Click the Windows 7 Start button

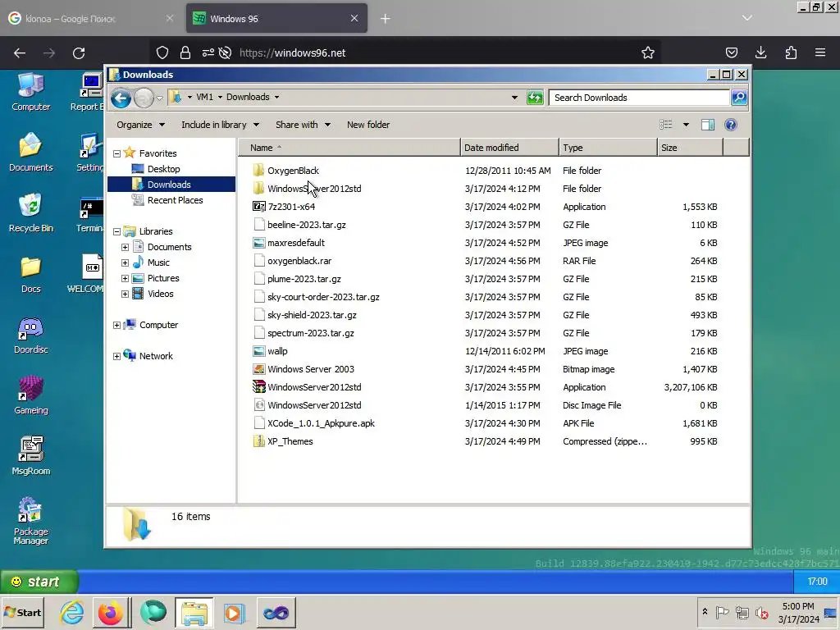pyautogui.click(x=23, y=612)
